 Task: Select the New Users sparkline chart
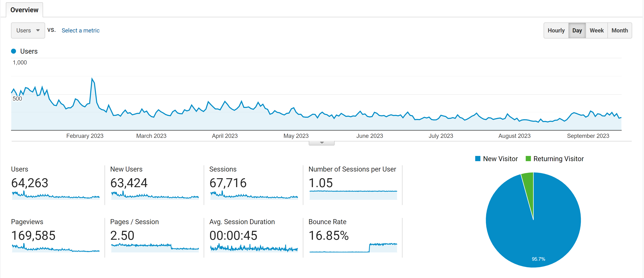click(x=155, y=195)
